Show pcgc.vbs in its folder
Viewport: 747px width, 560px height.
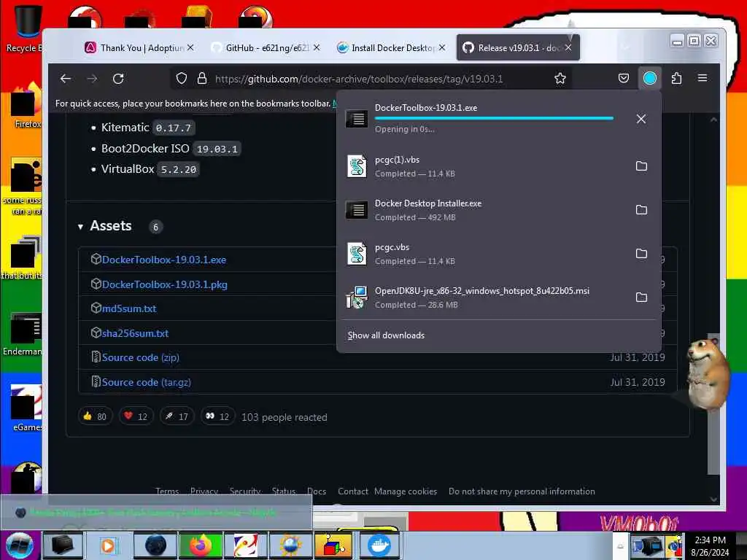pyautogui.click(x=641, y=254)
